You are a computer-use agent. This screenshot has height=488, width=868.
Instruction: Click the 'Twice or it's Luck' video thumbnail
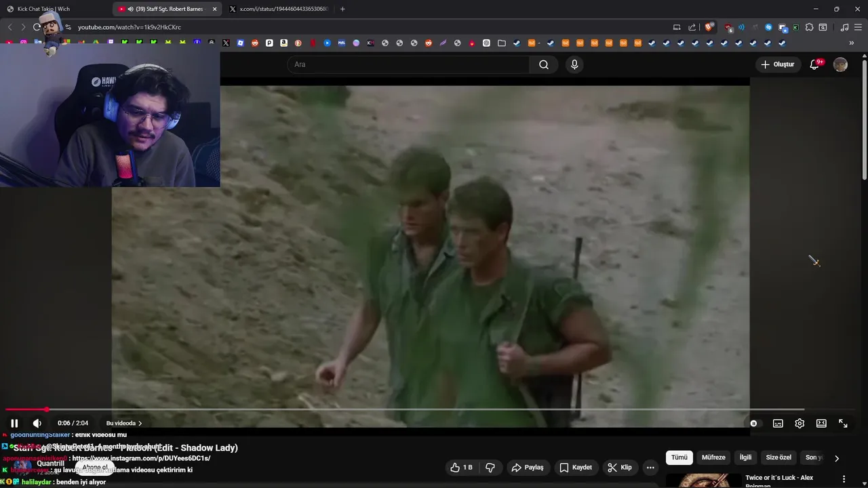pos(703,480)
